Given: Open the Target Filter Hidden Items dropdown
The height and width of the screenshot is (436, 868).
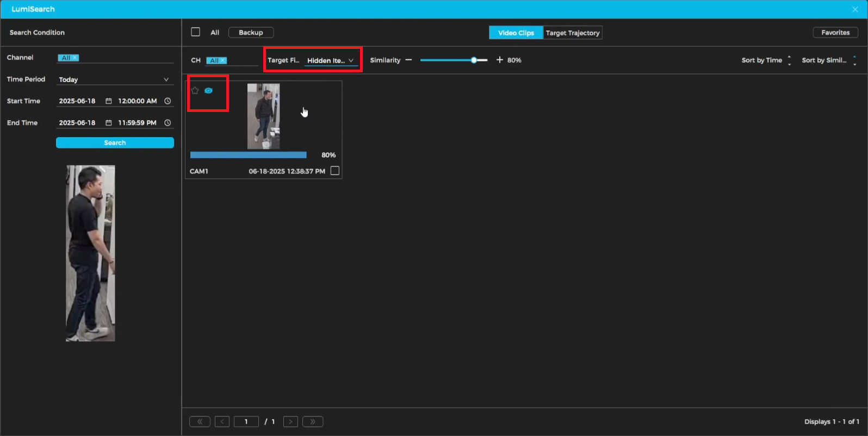Looking at the screenshot, I should click(331, 60).
